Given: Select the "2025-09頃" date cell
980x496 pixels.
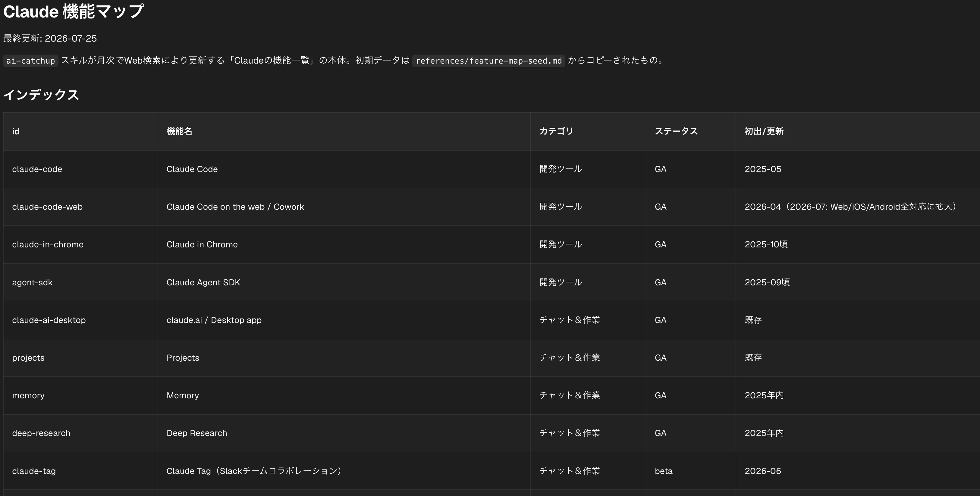Looking at the screenshot, I should pyautogui.click(x=767, y=282).
